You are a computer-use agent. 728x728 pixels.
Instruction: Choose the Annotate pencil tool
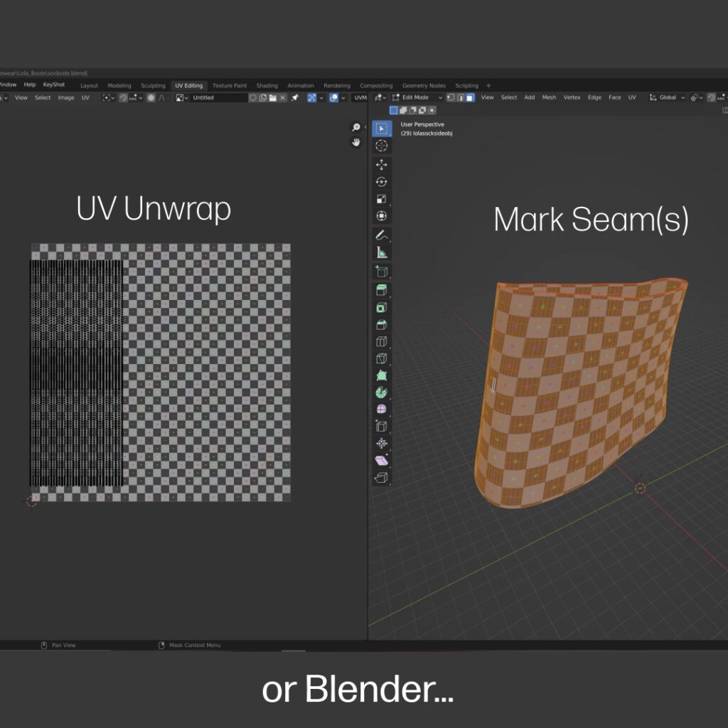tap(382, 235)
